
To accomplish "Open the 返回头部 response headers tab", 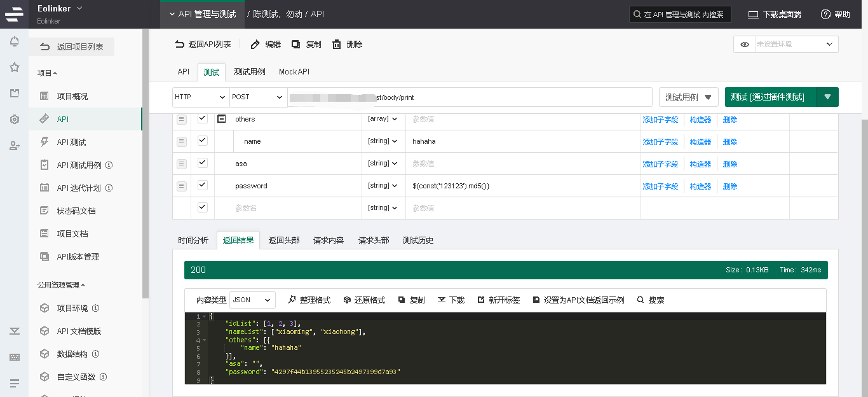I will [284, 240].
